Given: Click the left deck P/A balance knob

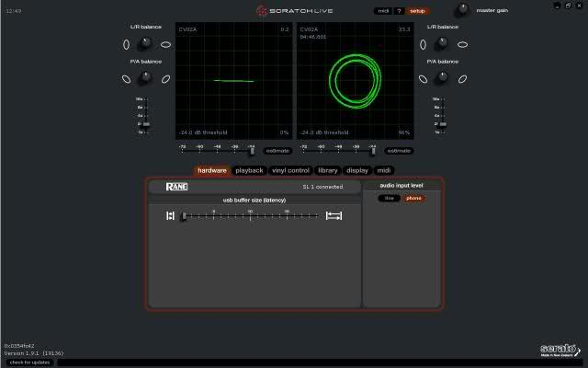Looking at the screenshot, I should click(145, 77).
